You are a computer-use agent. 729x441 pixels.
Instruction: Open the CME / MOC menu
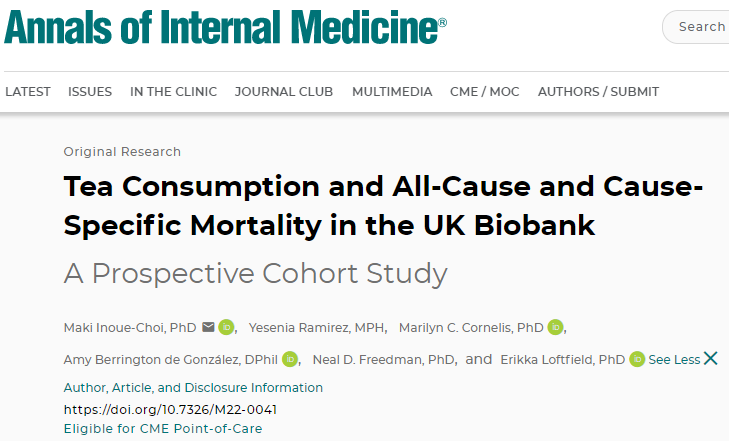pyautogui.click(x=484, y=92)
